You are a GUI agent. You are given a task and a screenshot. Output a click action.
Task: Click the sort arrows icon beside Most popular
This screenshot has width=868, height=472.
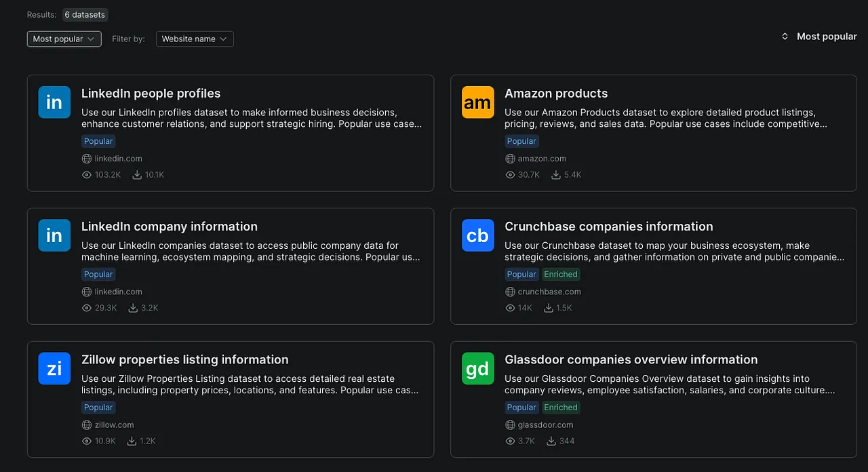click(x=785, y=37)
